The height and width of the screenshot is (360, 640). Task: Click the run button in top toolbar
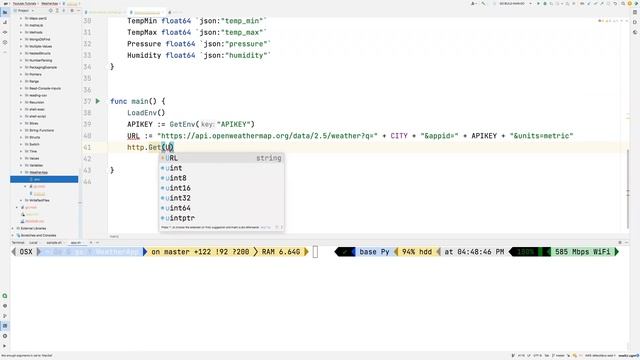(538, 4)
